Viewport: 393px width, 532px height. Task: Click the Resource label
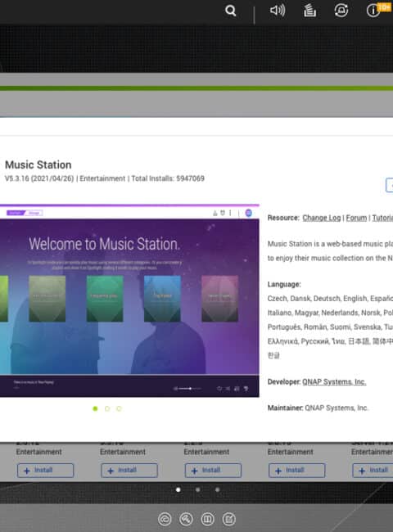[283, 218]
